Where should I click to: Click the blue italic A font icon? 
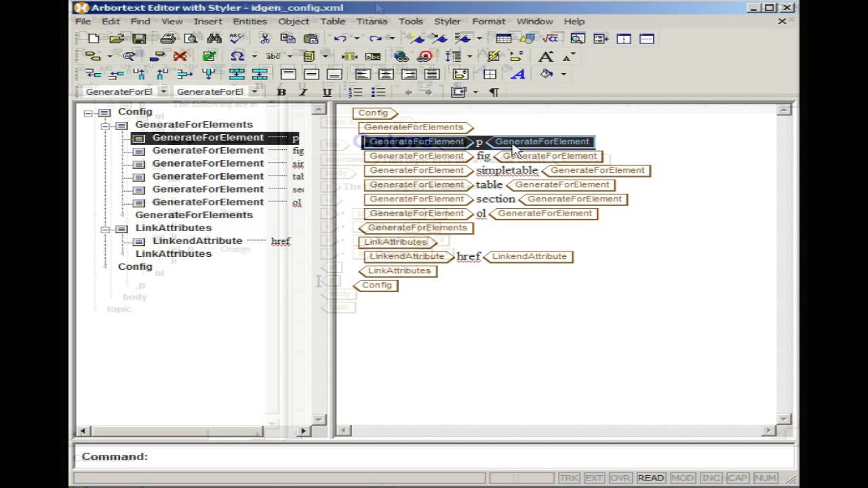click(x=518, y=74)
